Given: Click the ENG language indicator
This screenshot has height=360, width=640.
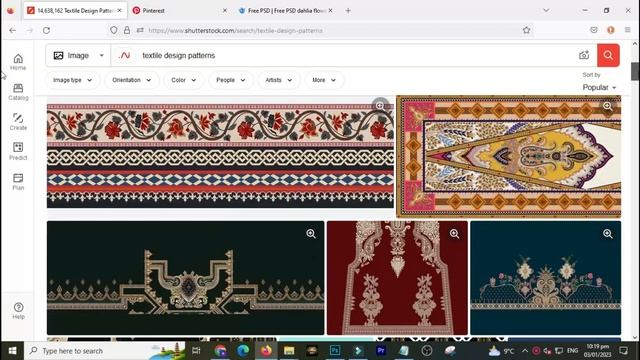Looking at the screenshot, I should click(x=573, y=351).
